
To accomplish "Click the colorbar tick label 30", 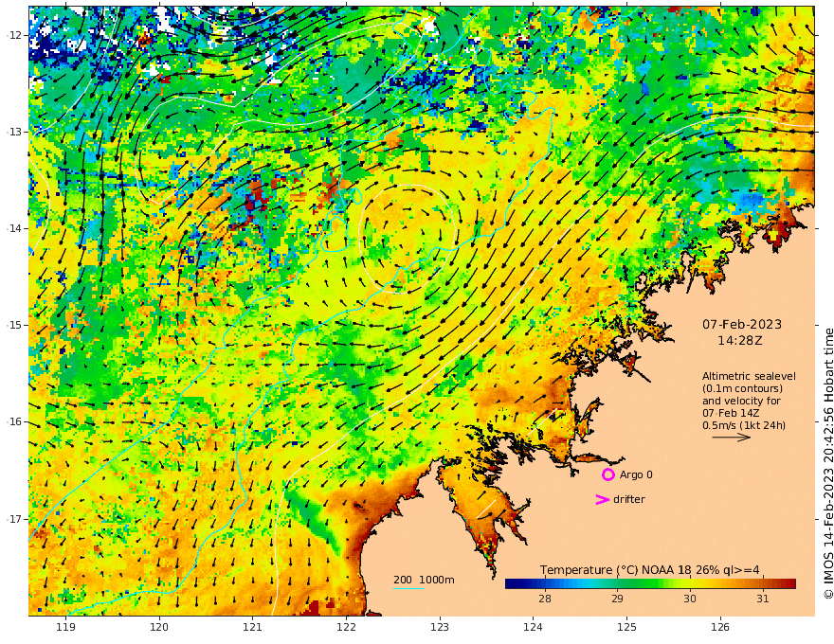I will coord(690,599).
